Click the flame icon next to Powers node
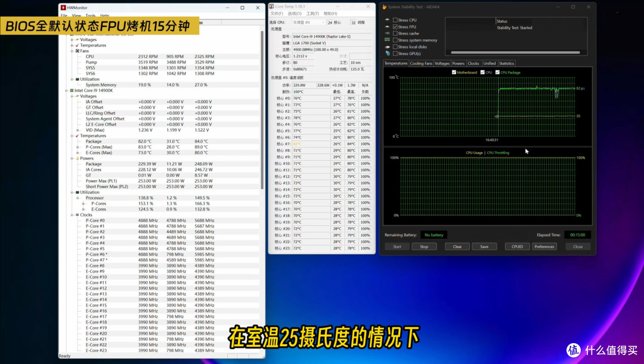Image resolution: width=644 pixels, height=364 pixels. tap(77, 158)
